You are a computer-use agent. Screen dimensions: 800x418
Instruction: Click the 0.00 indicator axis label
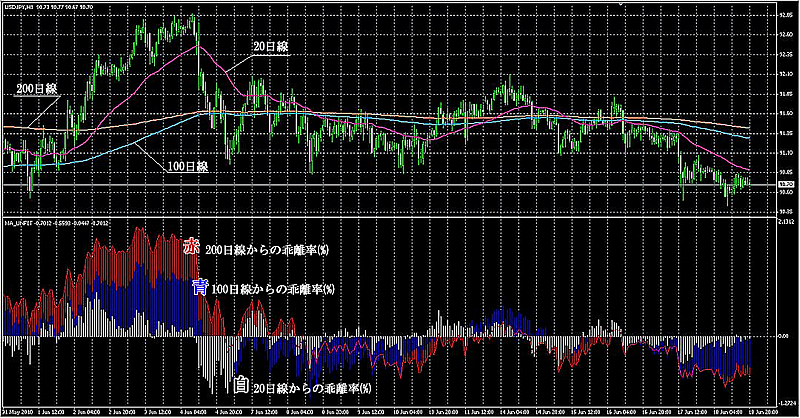pyautogui.click(x=784, y=336)
